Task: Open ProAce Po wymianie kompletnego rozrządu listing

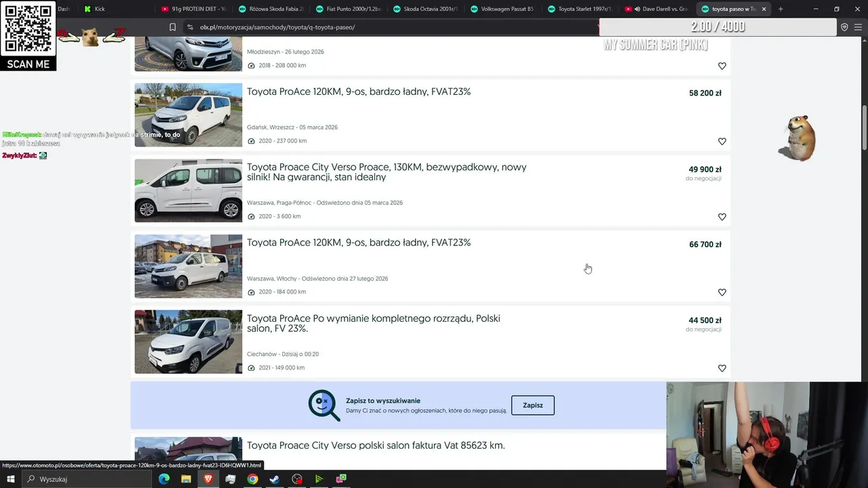Action: coord(374,323)
